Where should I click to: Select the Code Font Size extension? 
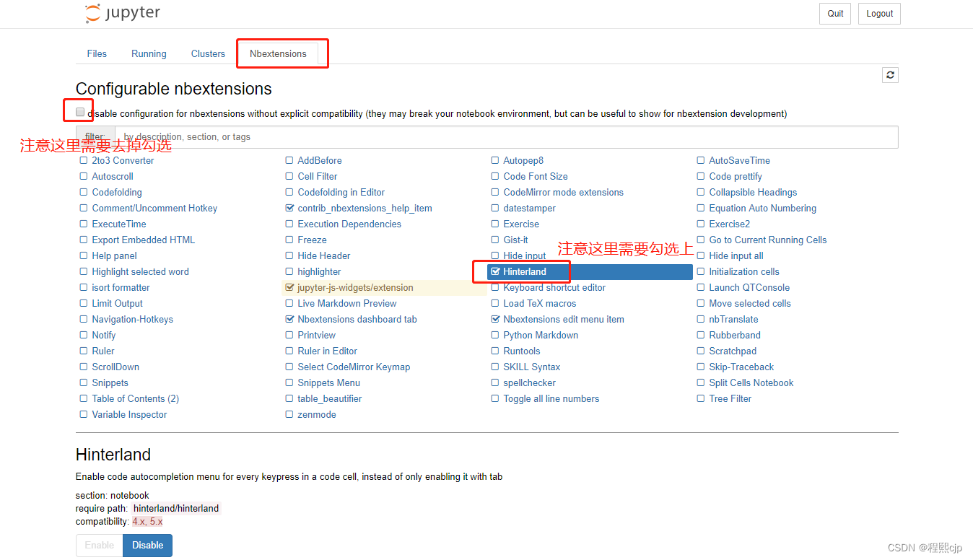coord(536,176)
